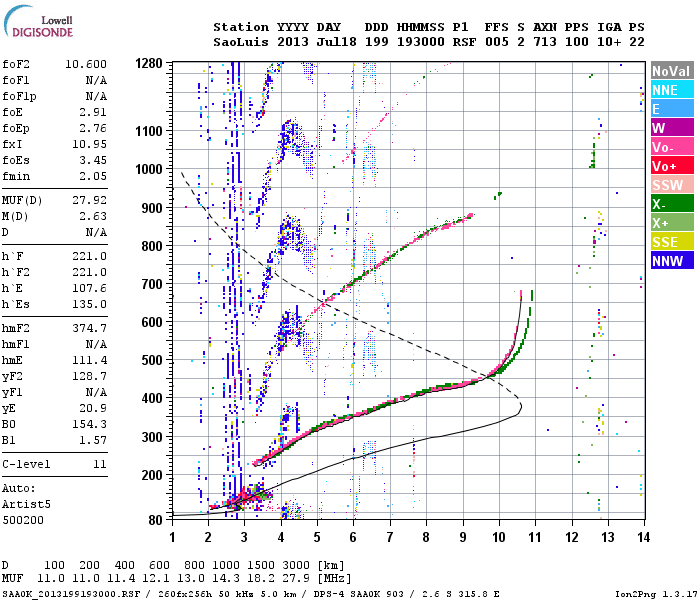Viewport: 700px width, 600px height.
Task: Click the foEs value 3.45
Action: 93,160
